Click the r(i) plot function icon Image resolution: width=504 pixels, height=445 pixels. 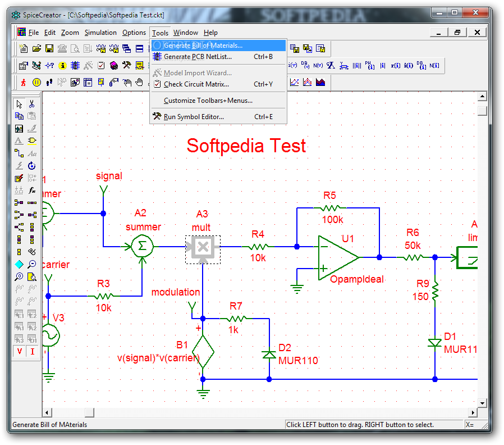[x=395, y=66]
